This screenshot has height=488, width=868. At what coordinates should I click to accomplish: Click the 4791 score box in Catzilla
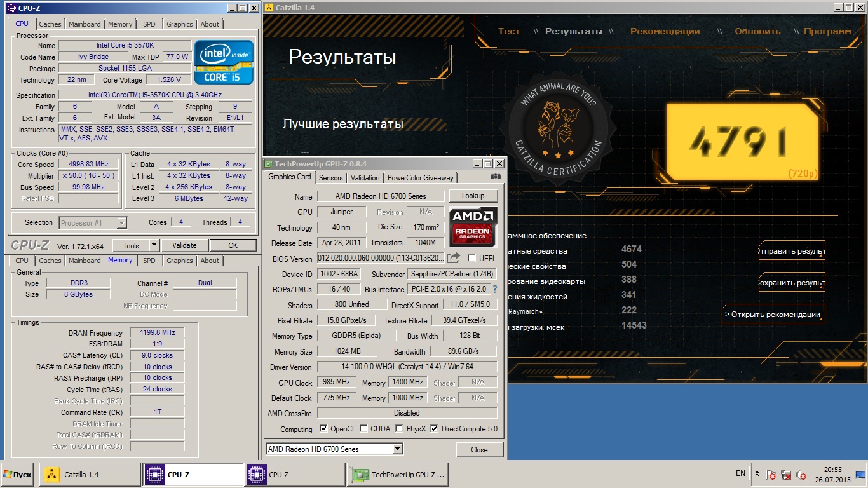click(x=742, y=142)
